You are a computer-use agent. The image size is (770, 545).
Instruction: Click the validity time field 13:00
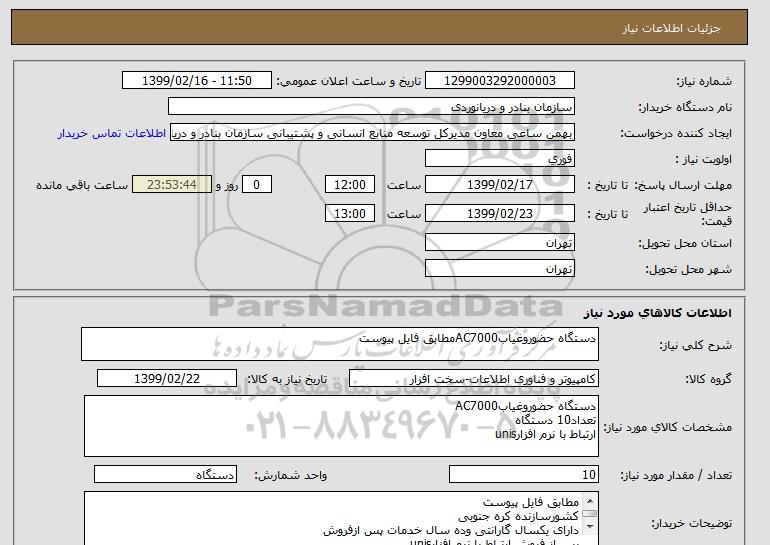click(350, 214)
